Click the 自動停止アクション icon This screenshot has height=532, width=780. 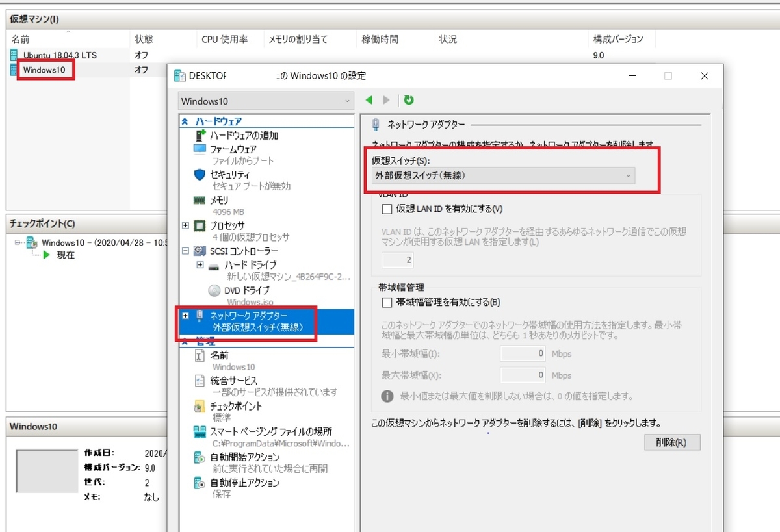(x=200, y=483)
